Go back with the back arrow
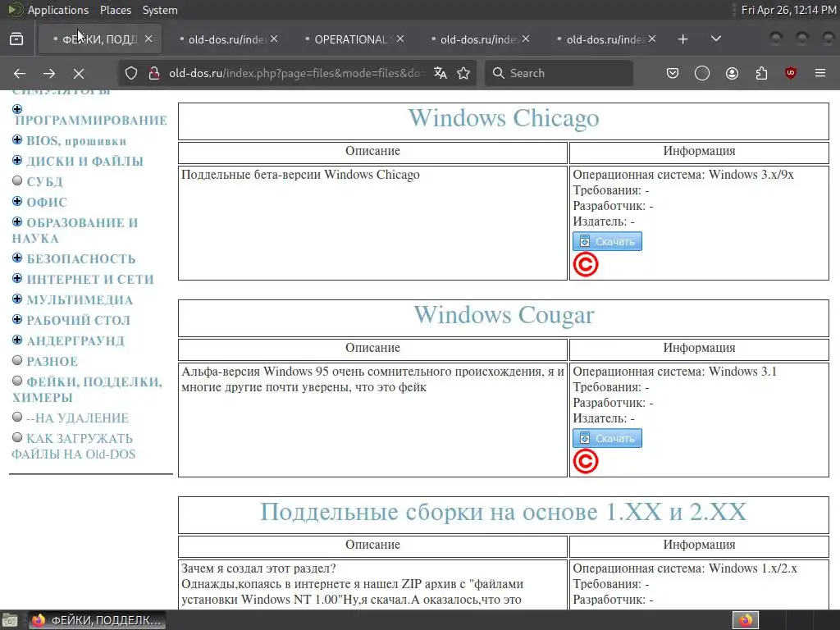Screen dimensions: 840x630 click(20, 73)
